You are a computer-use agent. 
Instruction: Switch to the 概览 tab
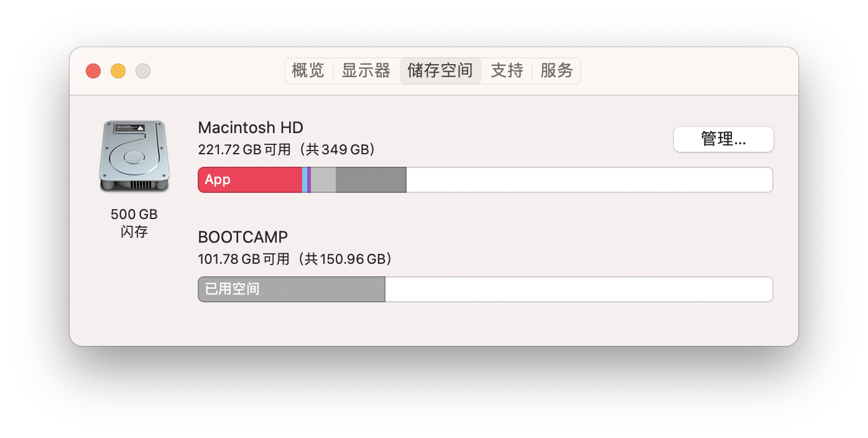tap(308, 71)
